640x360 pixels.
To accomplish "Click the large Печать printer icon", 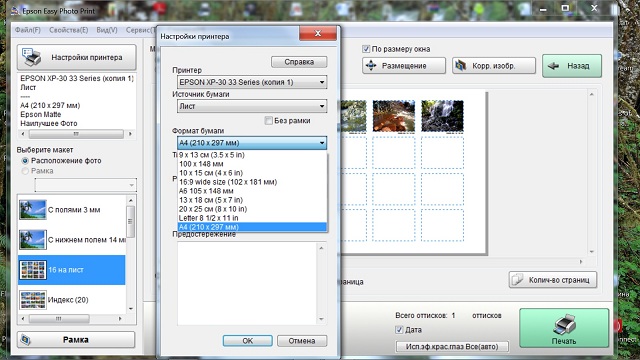I will (564, 324).
